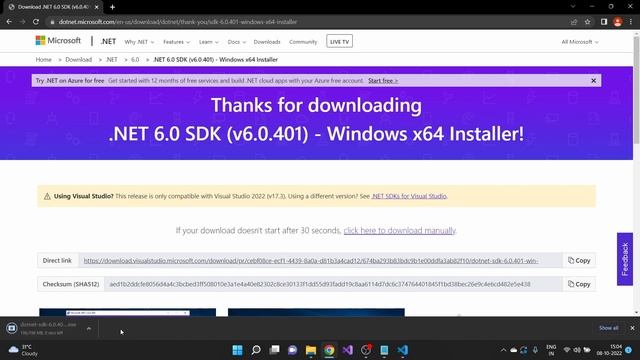The image size is (640, 360).
Task: Open the Feedback side tab
Action: click(625, 259)
